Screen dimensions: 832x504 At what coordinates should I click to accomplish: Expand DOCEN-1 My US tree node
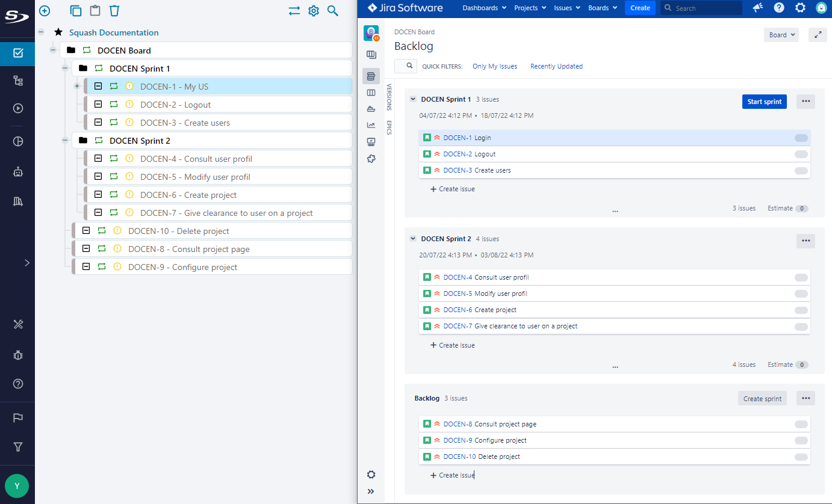point(76,87)
